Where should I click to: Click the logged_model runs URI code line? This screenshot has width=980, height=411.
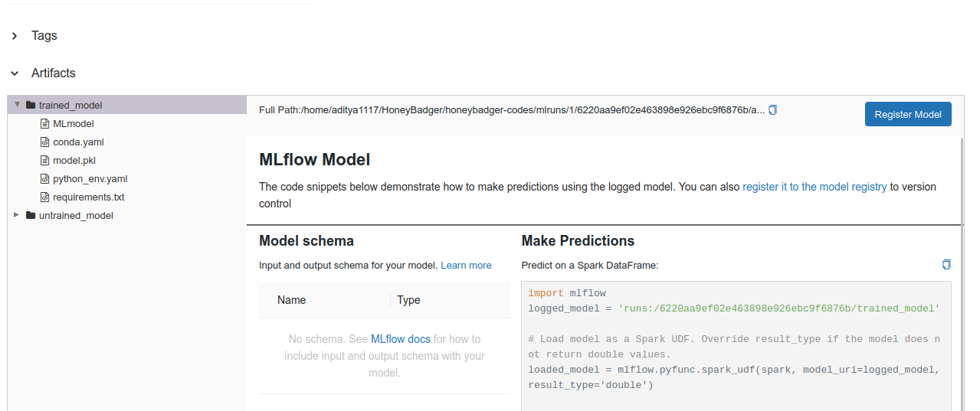point(734,308)
